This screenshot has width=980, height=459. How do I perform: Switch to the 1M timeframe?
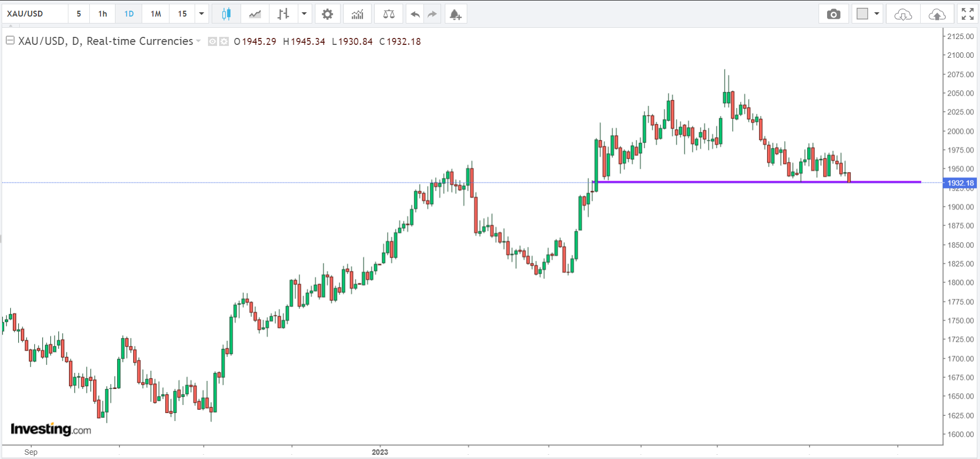pyautogui.click(x=156, y=14)
